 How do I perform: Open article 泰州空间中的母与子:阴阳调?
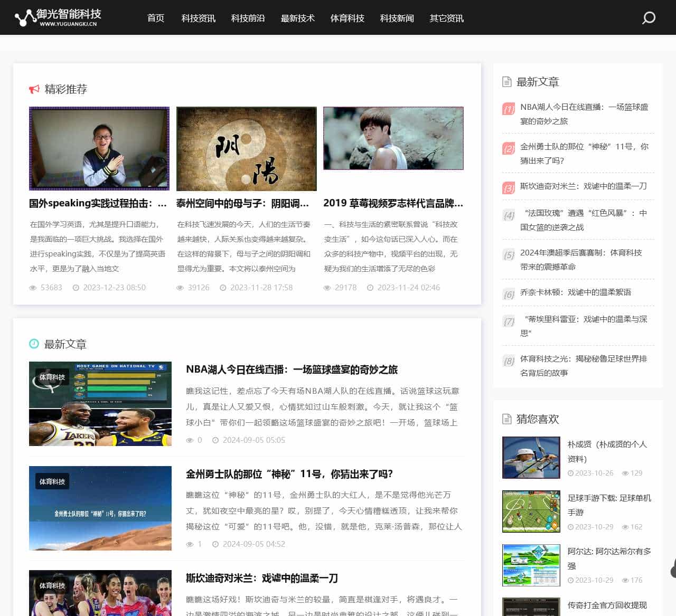tap(242, 203)
